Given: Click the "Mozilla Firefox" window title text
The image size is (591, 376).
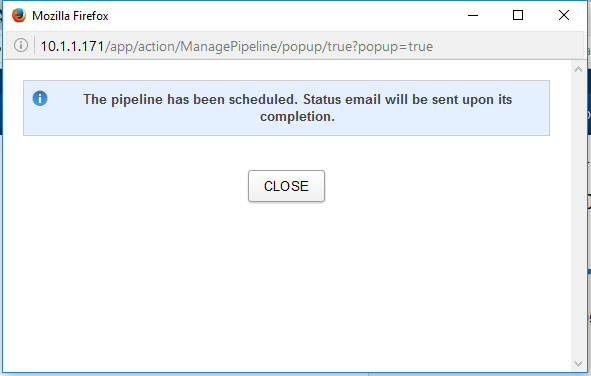Looking at the screenshot, I should [70, 16].
